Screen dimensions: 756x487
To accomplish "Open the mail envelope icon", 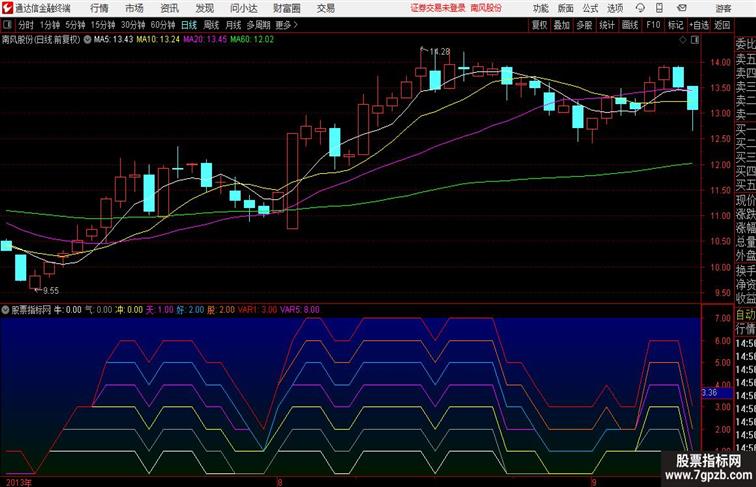I will (682, 8).
